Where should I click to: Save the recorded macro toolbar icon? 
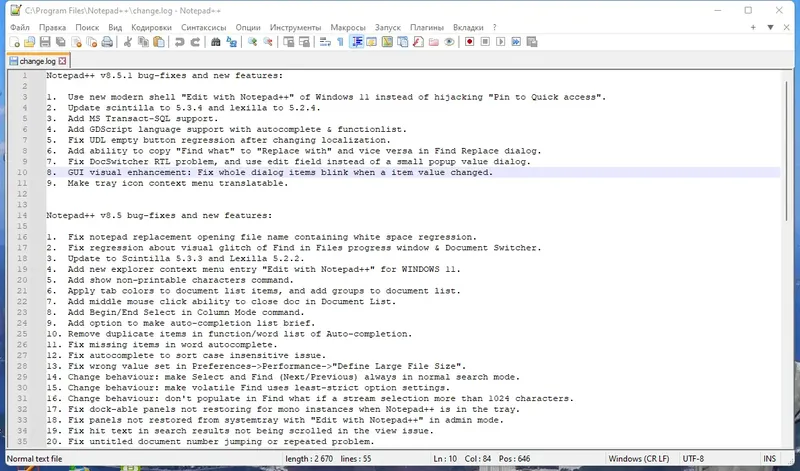(532, 42)
